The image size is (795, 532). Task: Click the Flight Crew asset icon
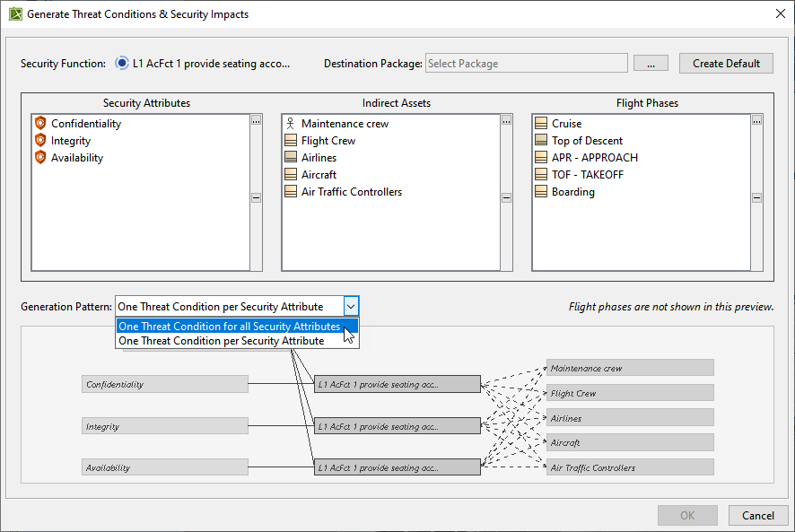click(290, 141)
